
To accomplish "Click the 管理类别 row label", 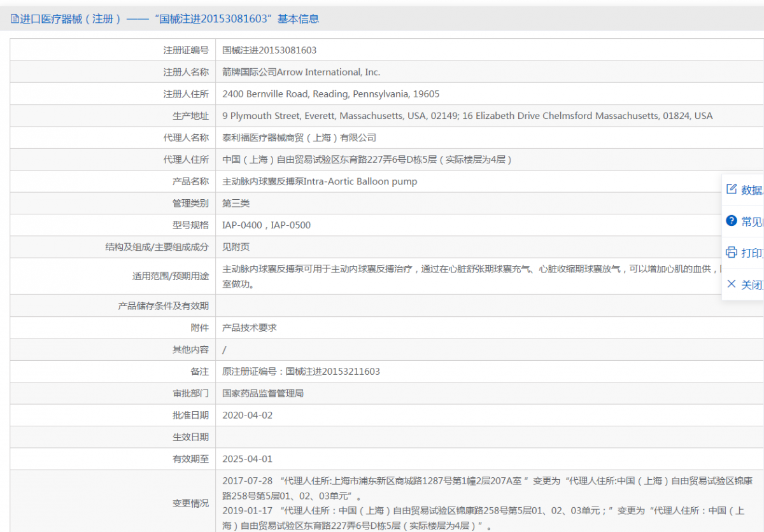I will pos(190,203).
